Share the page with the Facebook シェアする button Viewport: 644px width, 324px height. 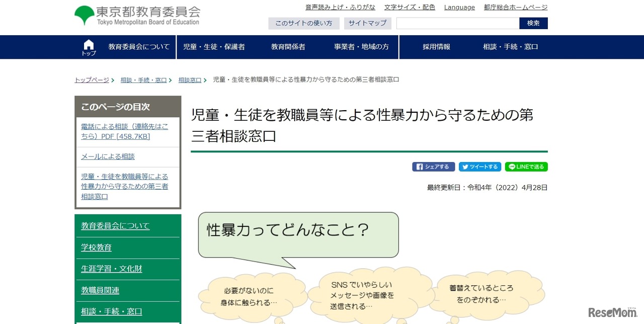(433, 166)
